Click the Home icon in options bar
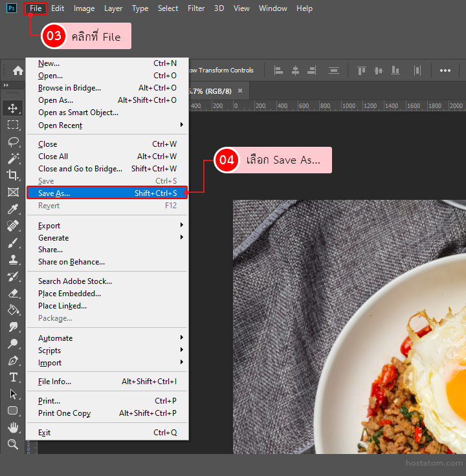Image resolution: width=466 pixels, height=476 pixels. (x=18, y=70)
